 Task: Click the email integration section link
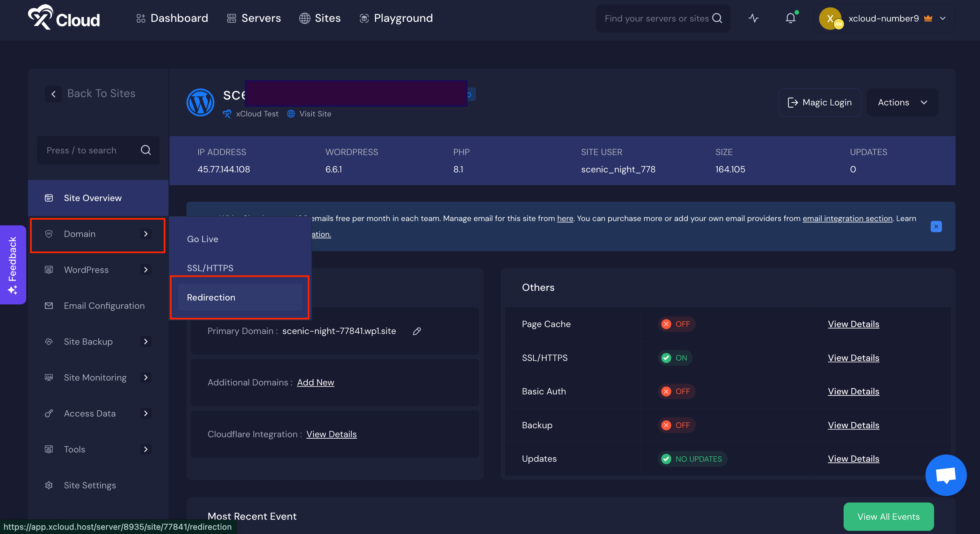848,219
